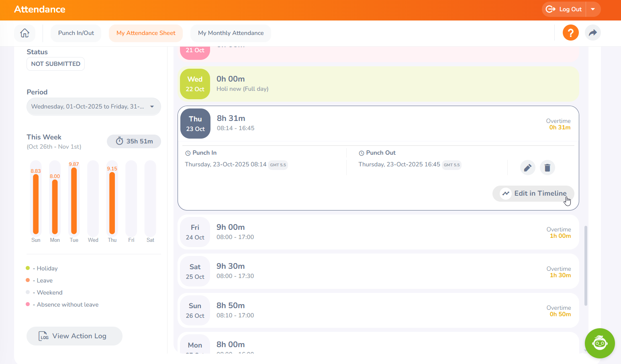Edit the Thursday punch entry with pencil icon
621x364 pixels.
tap(527, 168)
